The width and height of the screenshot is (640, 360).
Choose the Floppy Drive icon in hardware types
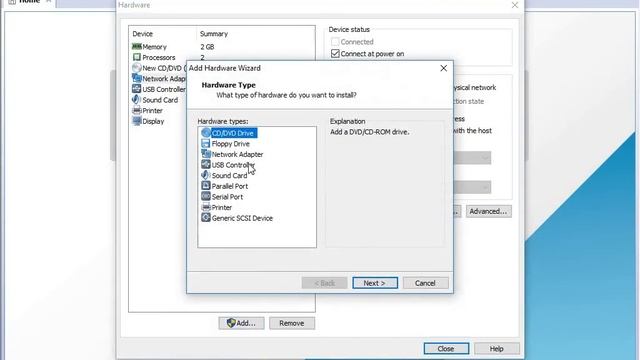point(206,144)
